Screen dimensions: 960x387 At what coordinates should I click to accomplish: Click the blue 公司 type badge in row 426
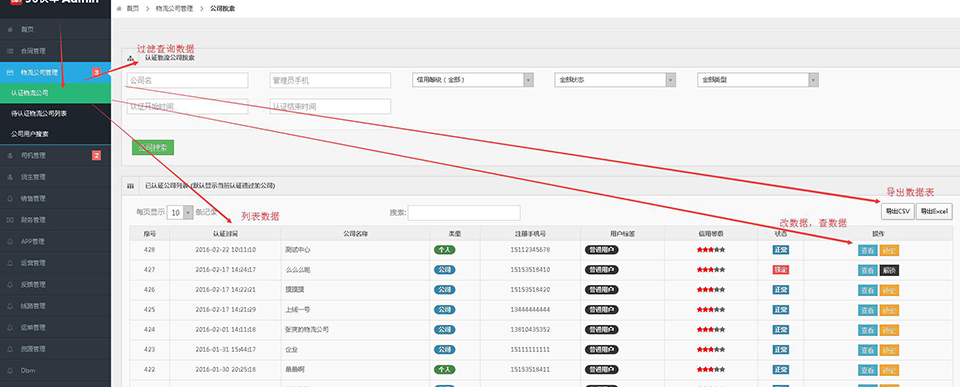pyautogui.click(x=444, y=290)
